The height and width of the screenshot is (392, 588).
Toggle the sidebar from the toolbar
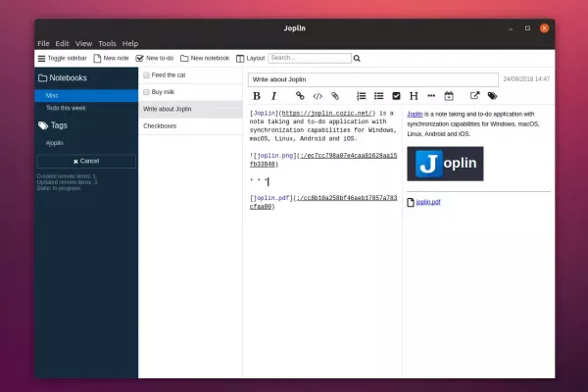[62, 59]
